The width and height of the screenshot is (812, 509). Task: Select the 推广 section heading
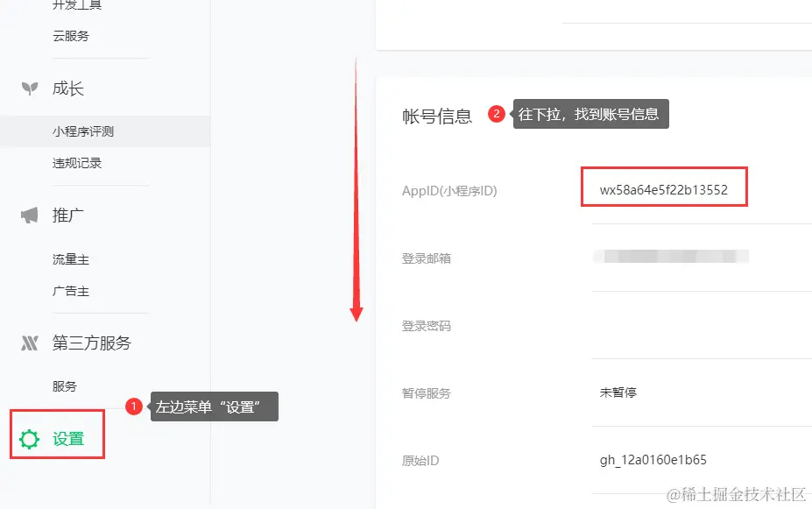67,215
